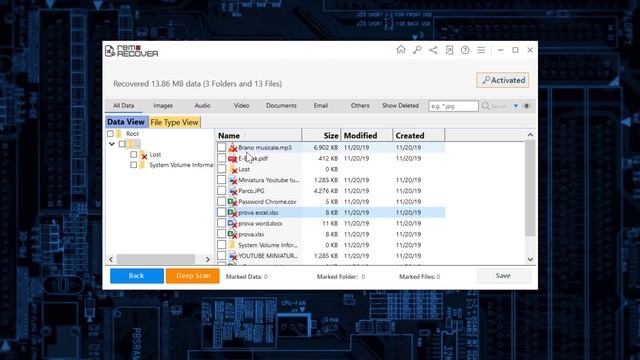Click the YOUTUBE MINIATUR file icon
The image size is (640, 360).
[x=233, y=256]
